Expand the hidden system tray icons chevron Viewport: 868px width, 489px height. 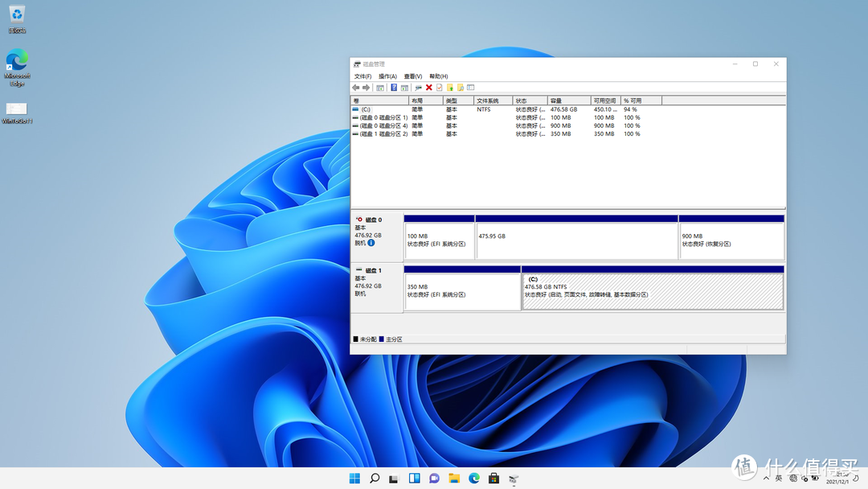[x=766, y=478]
